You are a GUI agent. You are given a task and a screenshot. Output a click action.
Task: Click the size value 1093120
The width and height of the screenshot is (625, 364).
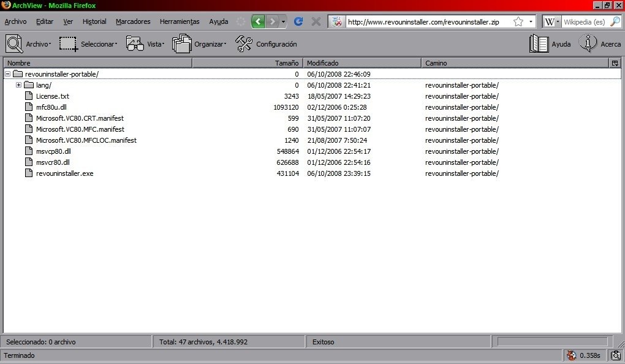(286, 107)
